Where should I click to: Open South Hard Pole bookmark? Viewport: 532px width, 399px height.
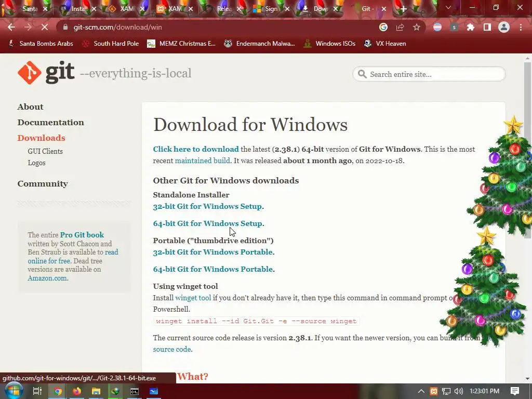pos(110,44)
